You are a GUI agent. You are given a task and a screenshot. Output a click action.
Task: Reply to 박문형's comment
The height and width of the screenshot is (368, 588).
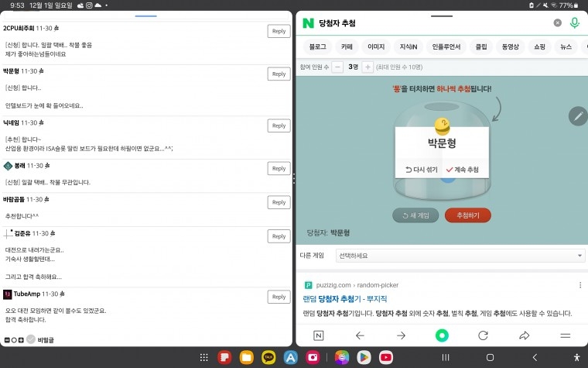(279, 74)
